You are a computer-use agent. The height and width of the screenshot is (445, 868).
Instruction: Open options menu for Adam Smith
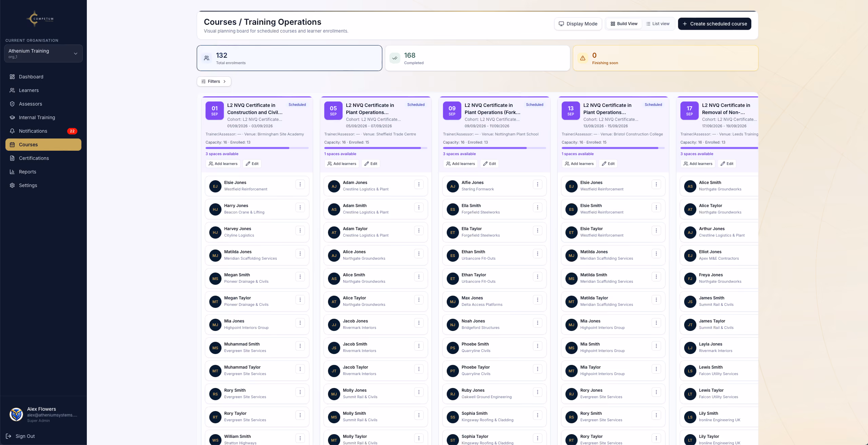[x=419, y=207]
